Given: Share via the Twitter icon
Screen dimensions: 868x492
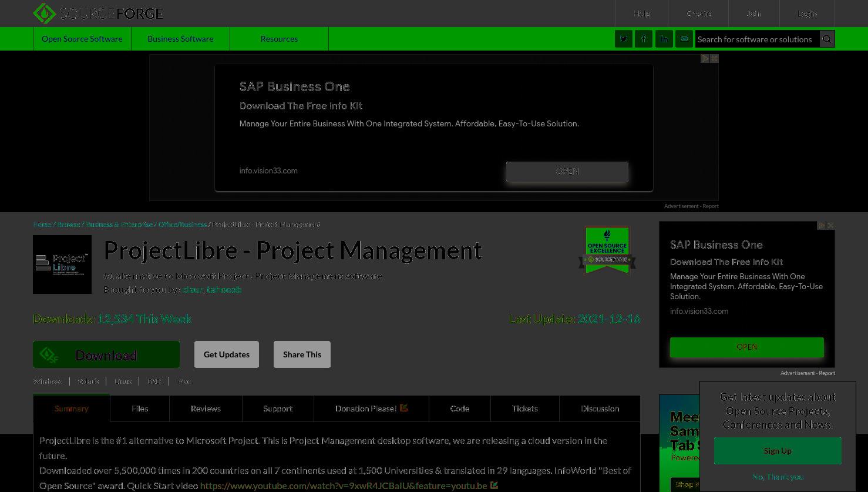Looking at the screenshot, I should coord(624,39).
